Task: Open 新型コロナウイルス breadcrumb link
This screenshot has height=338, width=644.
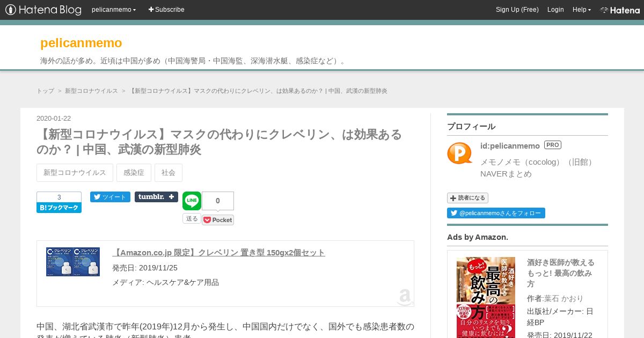Action: [91, 91]
